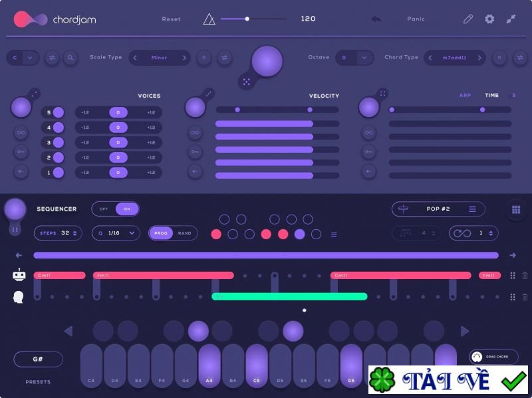Open the Chordjam settings gear
The image size is (532, 398).
490,19
